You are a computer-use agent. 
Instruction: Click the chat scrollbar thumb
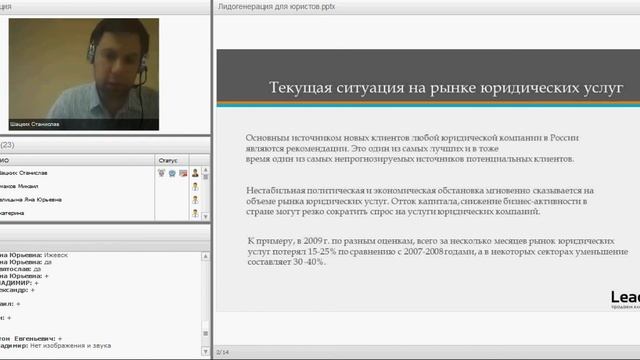coord(206,333)
